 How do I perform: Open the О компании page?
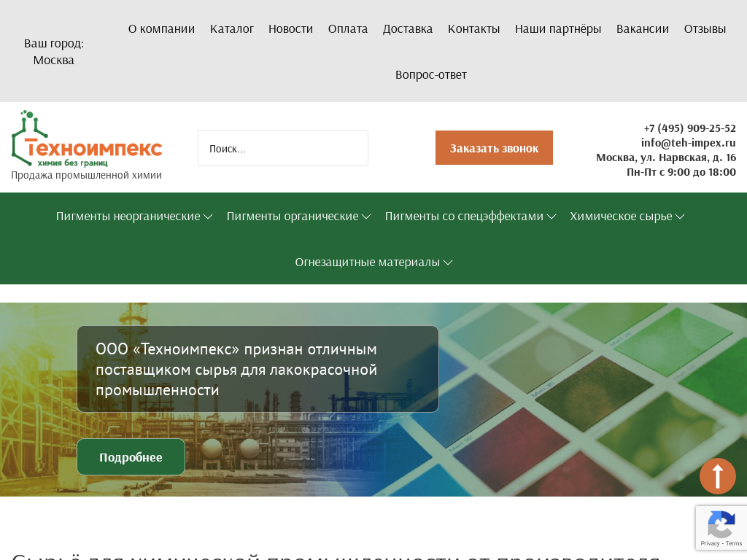point(161,29)
